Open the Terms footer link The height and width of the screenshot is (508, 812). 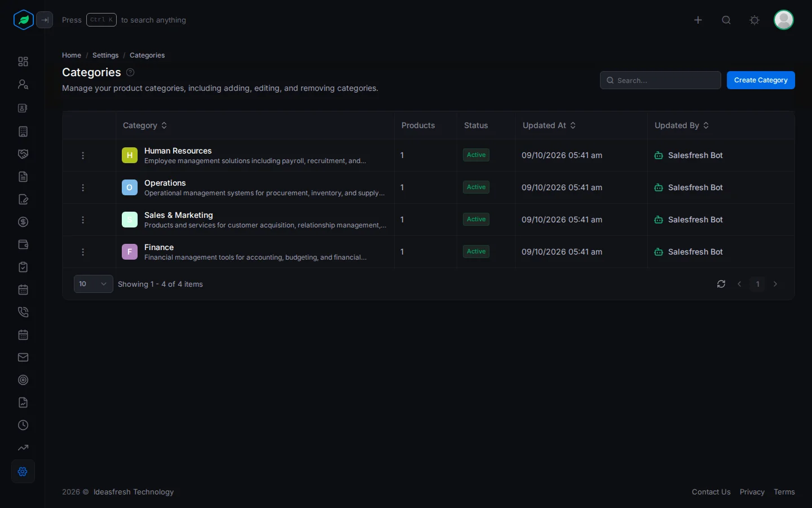tap(784, 492)
